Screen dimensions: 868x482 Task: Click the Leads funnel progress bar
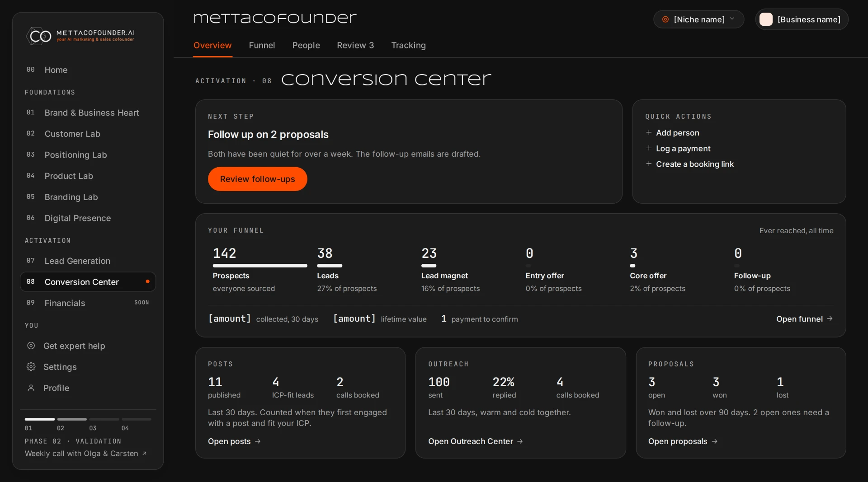click(x=330, y=266)
